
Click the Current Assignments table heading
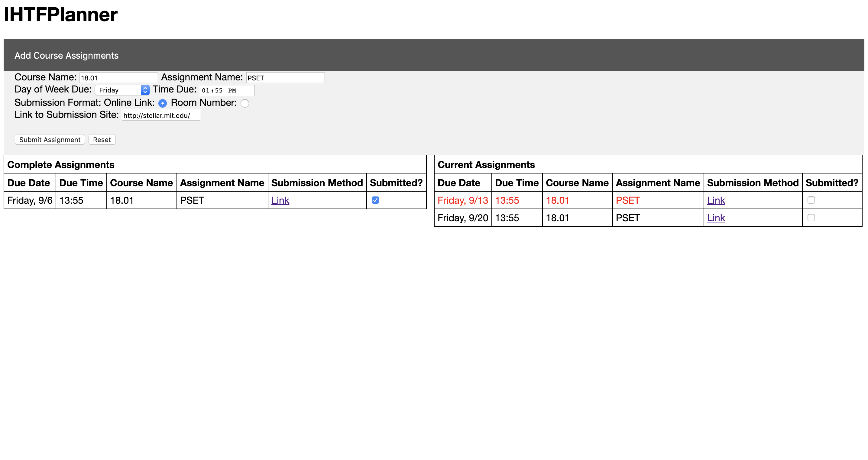pyautogui.click(x=486, y=165)
